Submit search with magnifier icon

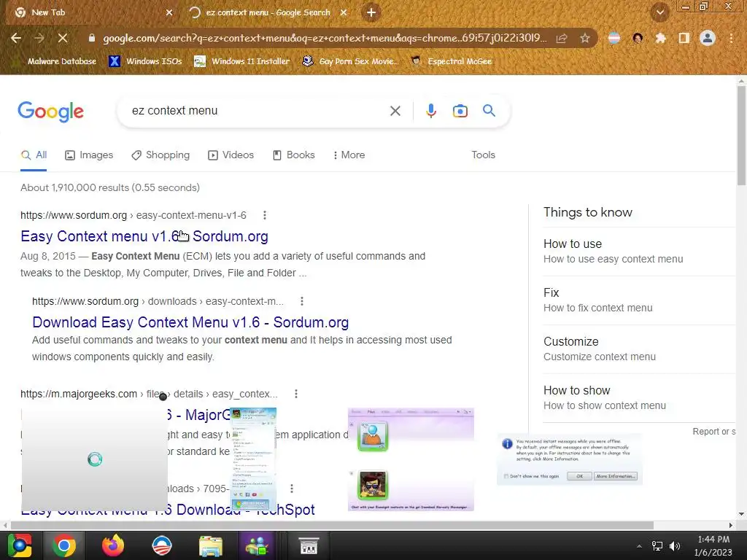[489, 111]
